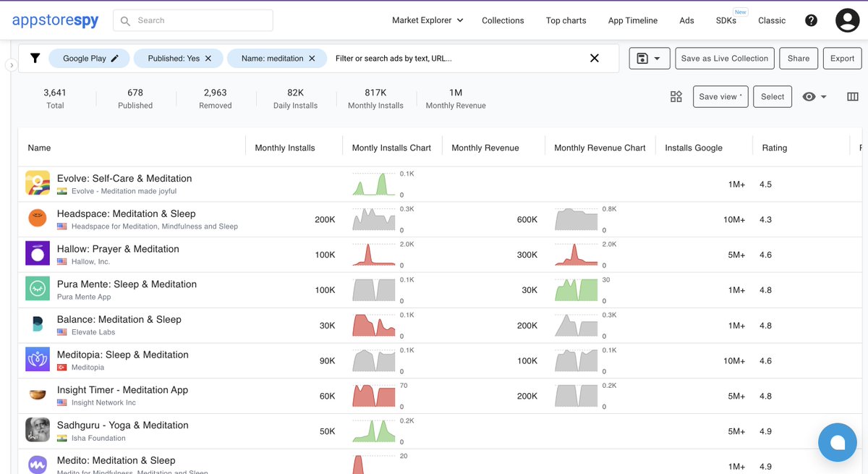868x474 pixels.
Task: Click the Sadhguru app icon
Action: coord(38,431)
